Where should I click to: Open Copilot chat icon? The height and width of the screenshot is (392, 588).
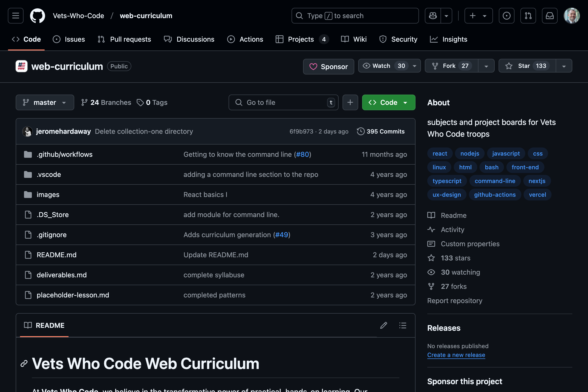(x=433, y=16)
